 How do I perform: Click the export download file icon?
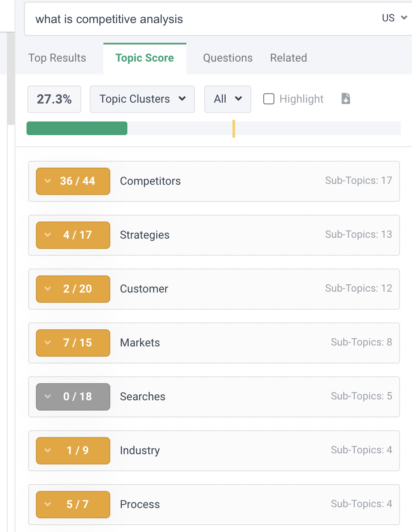point(346,99)
